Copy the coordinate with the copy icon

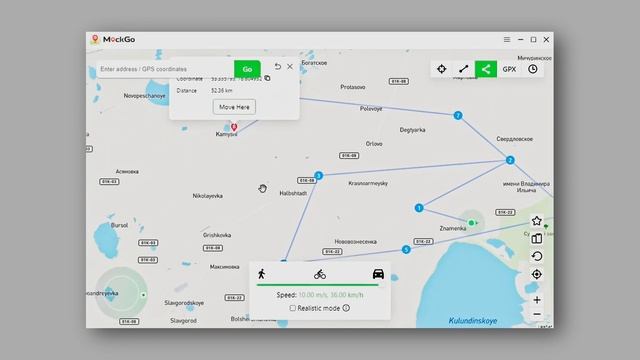tap(267, 78)
